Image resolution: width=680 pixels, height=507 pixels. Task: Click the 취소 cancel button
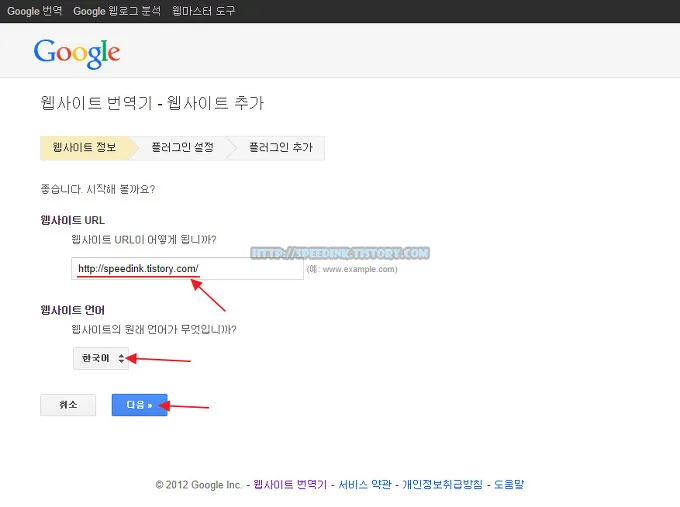pos(68,405)
